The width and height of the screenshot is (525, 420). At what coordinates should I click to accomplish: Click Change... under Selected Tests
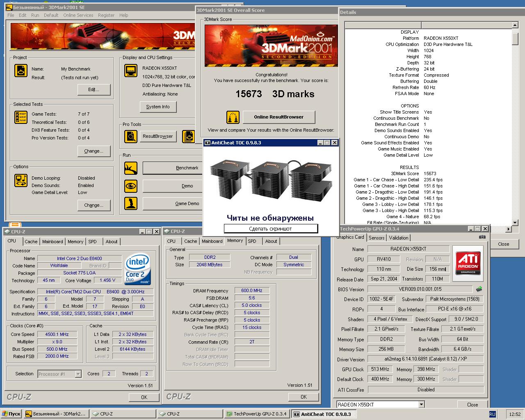(x=94, y=151)
